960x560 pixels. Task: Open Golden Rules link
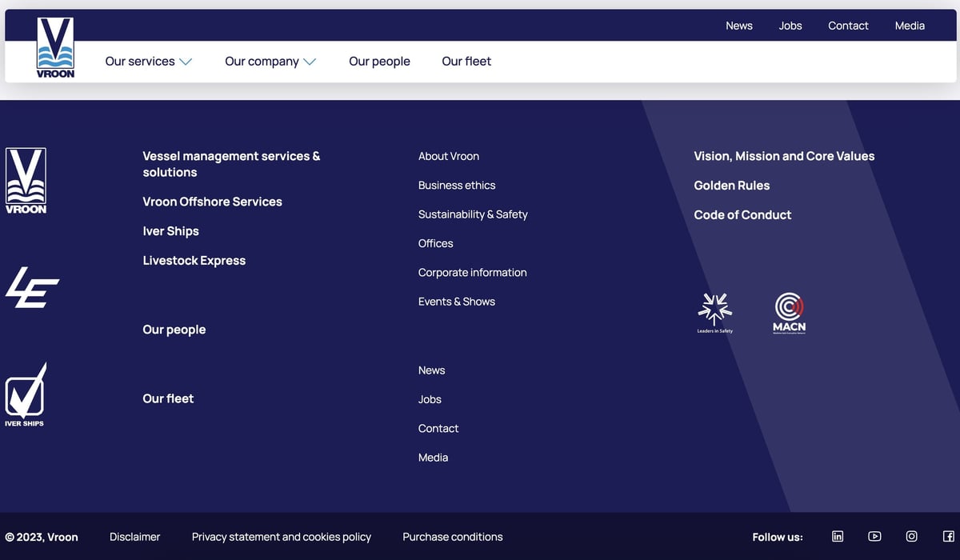tap(731, 186)
